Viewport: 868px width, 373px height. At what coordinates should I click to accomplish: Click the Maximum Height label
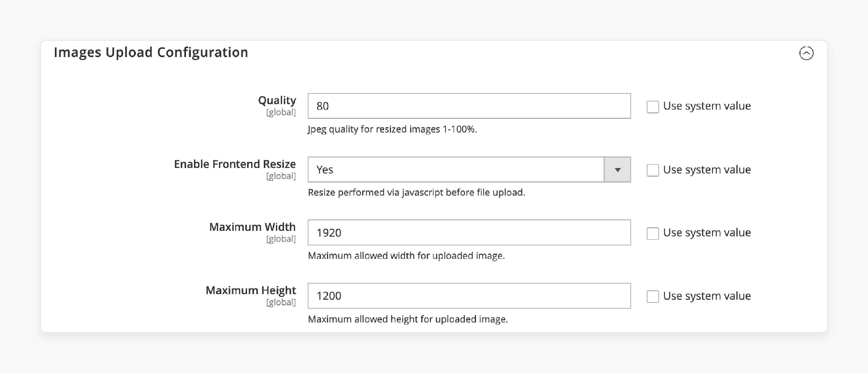click(x=251, y=290)
